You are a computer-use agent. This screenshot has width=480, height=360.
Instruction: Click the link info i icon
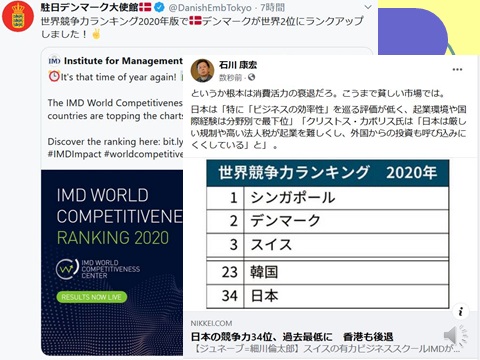[x=461, y=312]
